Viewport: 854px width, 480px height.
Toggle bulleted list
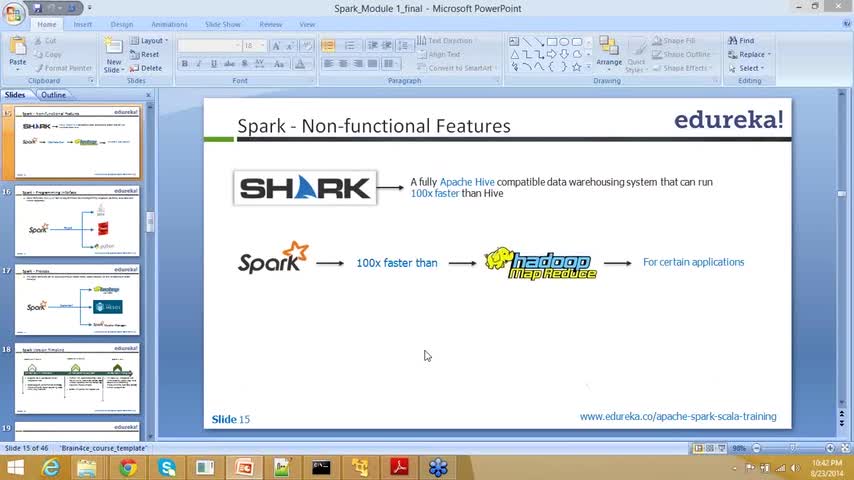click(x=328, y=46)
